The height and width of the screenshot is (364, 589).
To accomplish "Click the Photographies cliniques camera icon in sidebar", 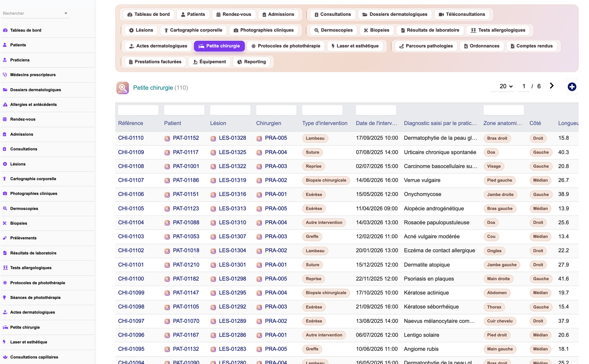I will (5, 194).
